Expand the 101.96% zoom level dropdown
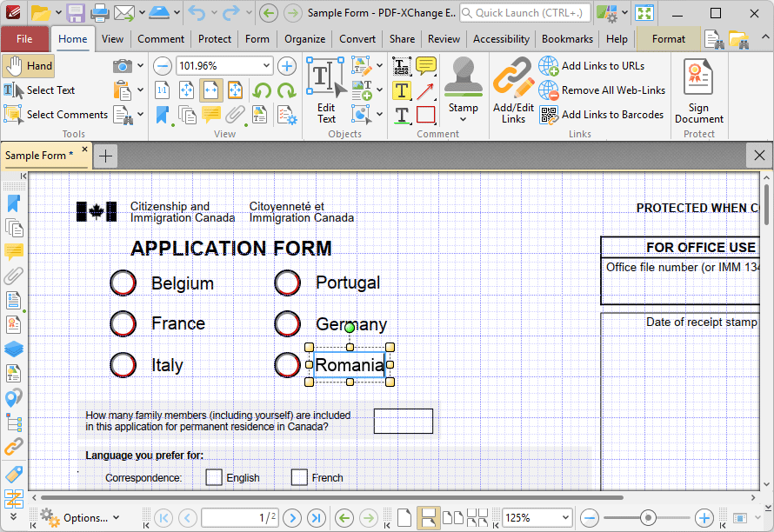Screen dimensions: 774x532 266,66
